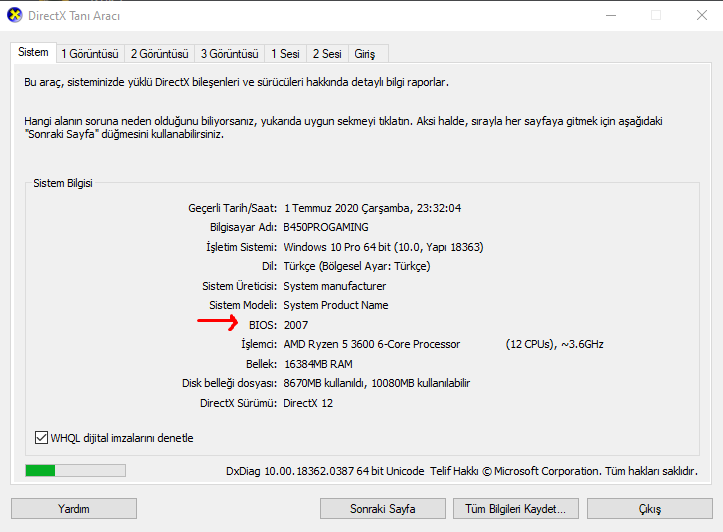Screen dimensions: 723x532
Task: Open the 1 Görüntüsü tab
Action: click(90, 54)
